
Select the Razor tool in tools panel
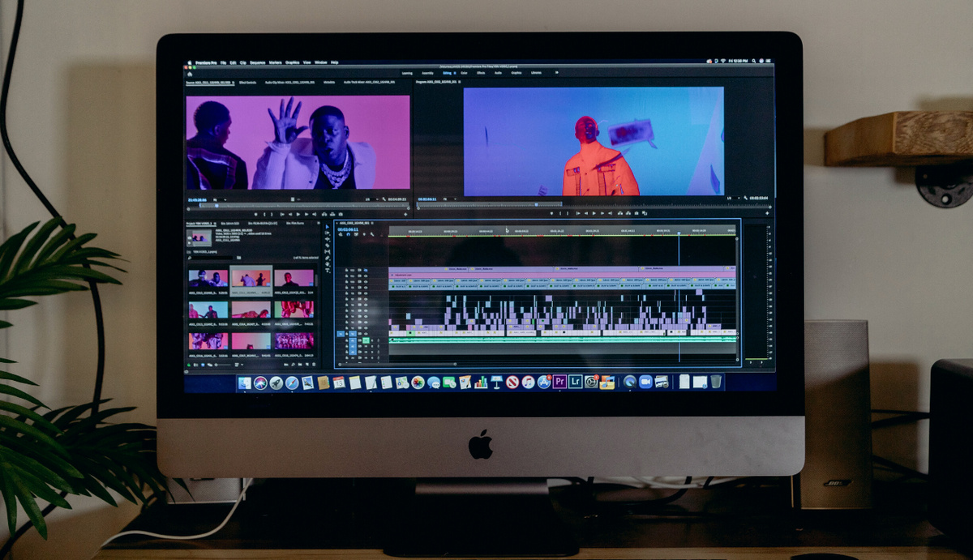327,246
